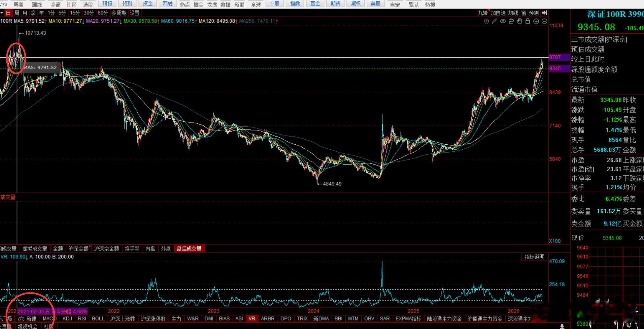Select BOLL indicator tab

98,318
